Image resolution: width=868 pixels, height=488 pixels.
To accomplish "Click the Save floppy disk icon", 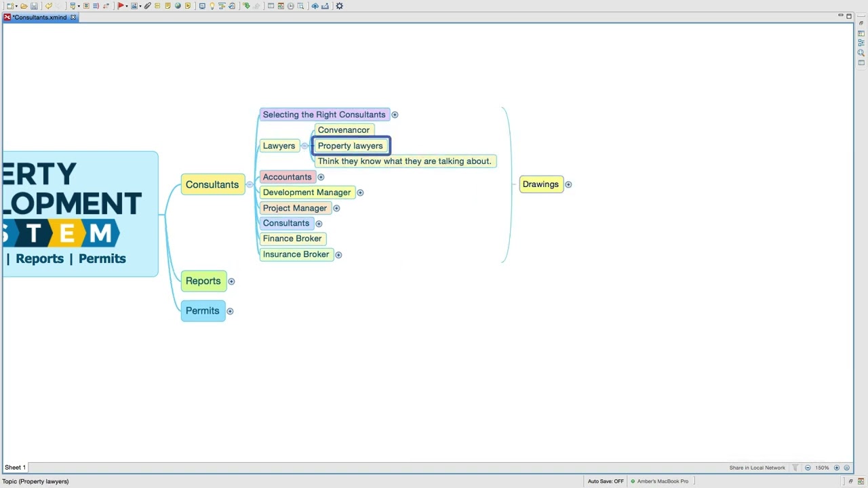I will click(34, 6).
